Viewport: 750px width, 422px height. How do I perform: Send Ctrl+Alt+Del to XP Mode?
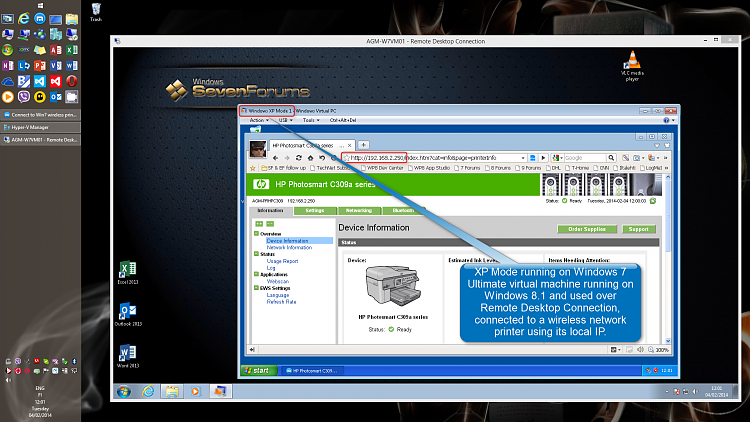tap(343, 120)
